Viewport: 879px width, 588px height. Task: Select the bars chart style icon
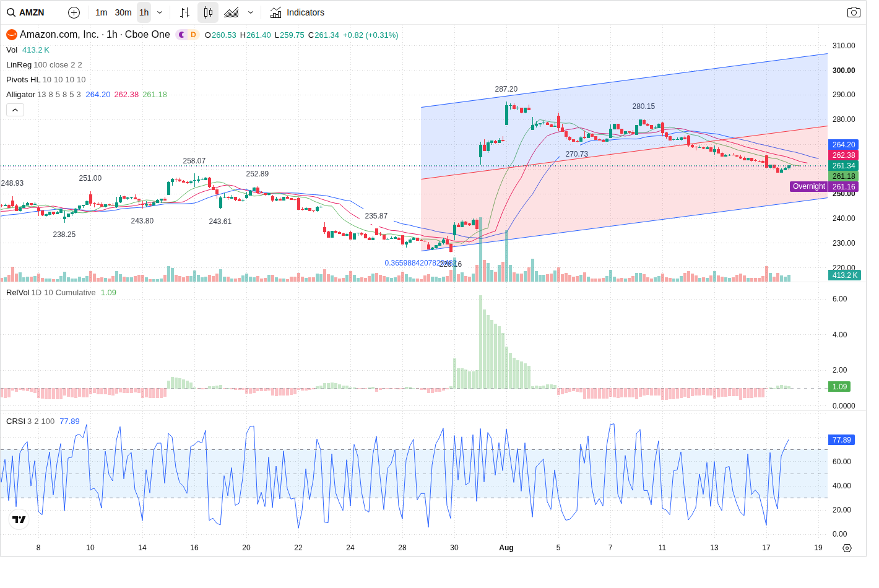184,12
